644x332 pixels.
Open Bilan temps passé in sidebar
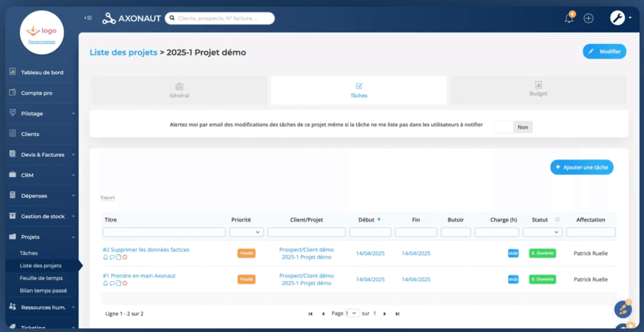[x=43, y=291]
